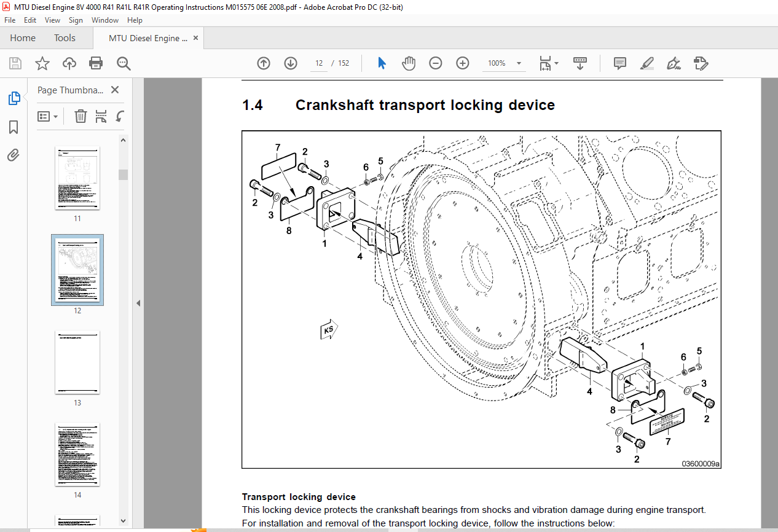The width and height of the screenshot is (778, 532).
Task: Open the File menu
Action: pos(10,20)
